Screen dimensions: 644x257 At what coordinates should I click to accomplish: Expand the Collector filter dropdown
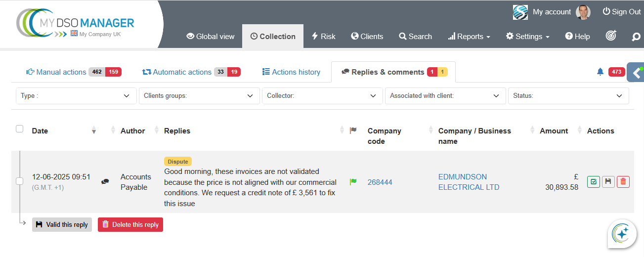pos(322,96)
